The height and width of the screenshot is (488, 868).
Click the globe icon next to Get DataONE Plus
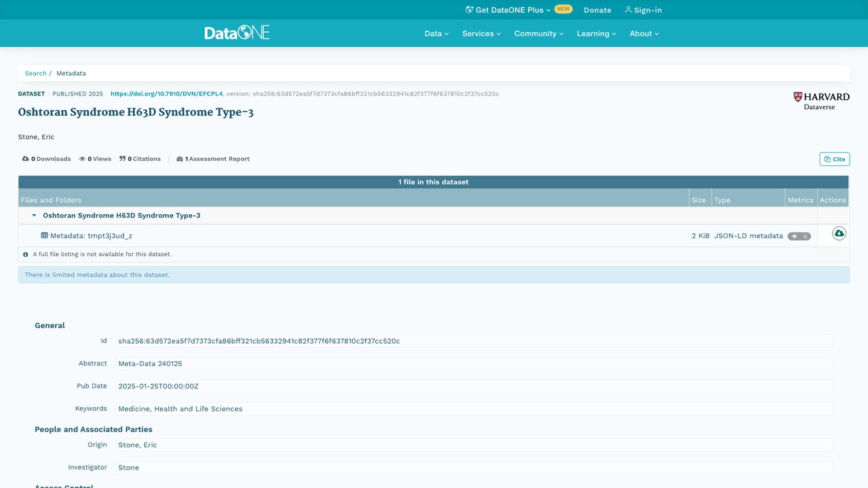pos(469,9)
